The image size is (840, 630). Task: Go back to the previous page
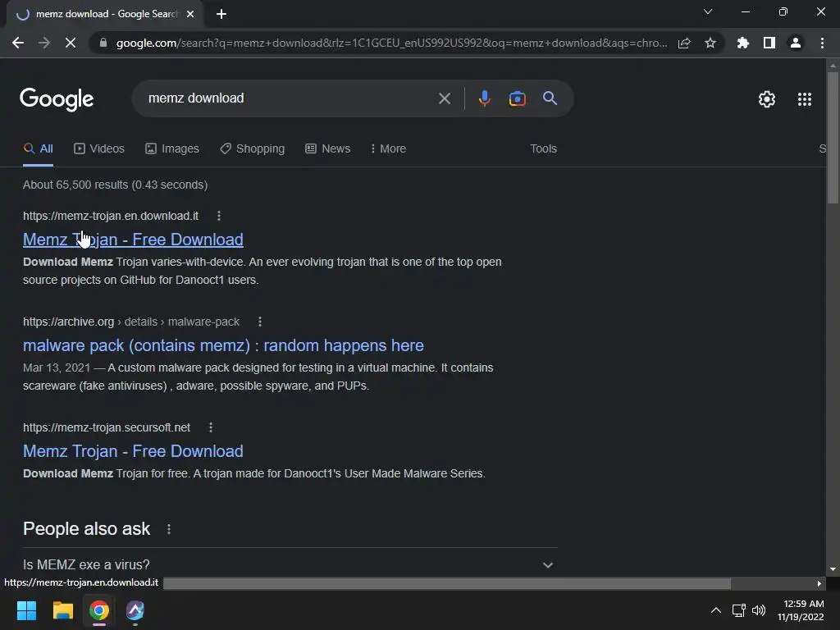(18, 43)
